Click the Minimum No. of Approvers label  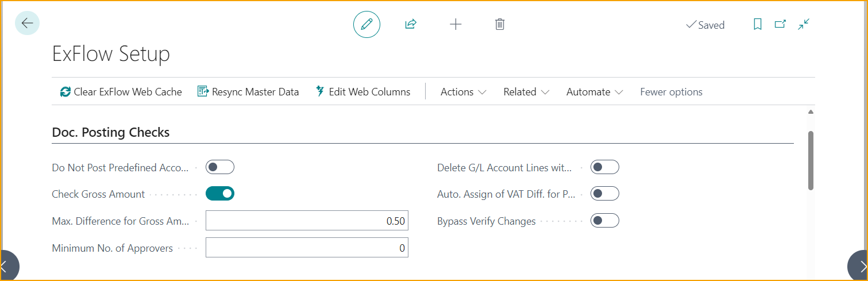pyautogui.click(x=112, y=248)
